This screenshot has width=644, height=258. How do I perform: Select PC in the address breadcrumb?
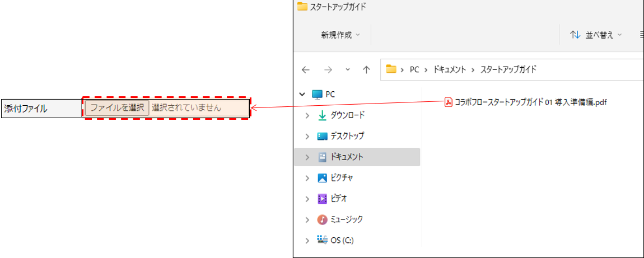[x=414, y=69]
